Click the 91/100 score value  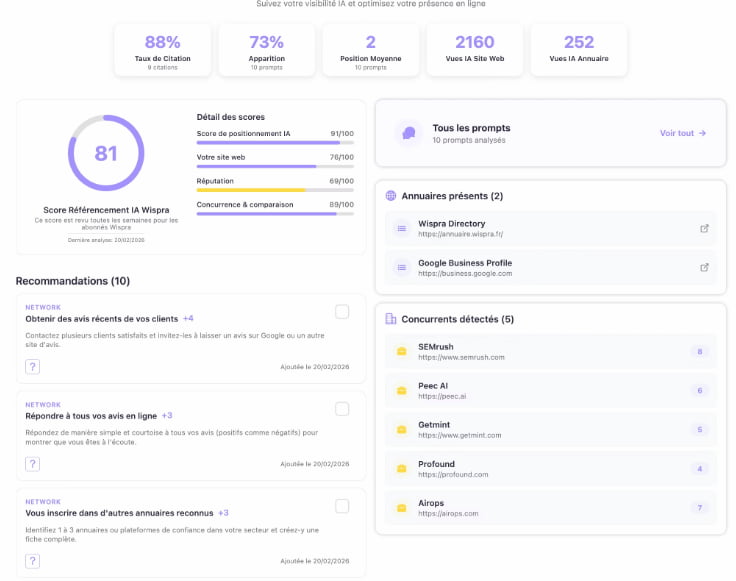342,134
